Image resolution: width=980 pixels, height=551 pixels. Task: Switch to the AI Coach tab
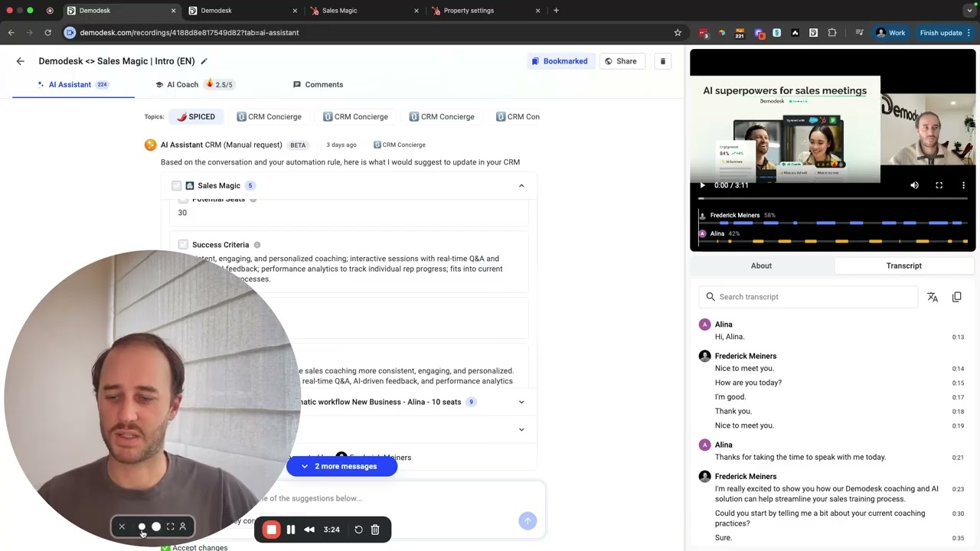pos(194,84)
